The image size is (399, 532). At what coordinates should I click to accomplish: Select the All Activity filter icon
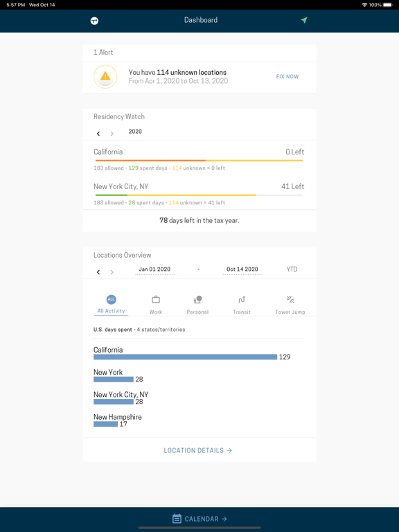[x=111, y=299]
